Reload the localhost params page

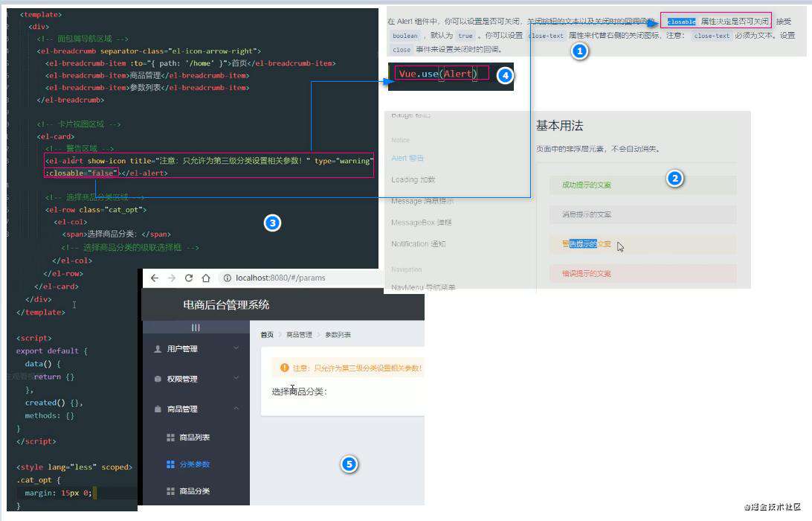pyautogui.click(x=189, y=278)
